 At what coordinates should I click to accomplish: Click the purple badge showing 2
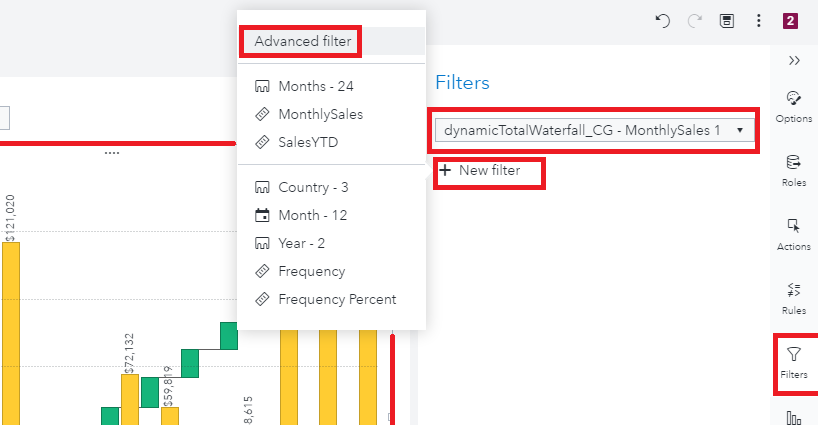790,21
